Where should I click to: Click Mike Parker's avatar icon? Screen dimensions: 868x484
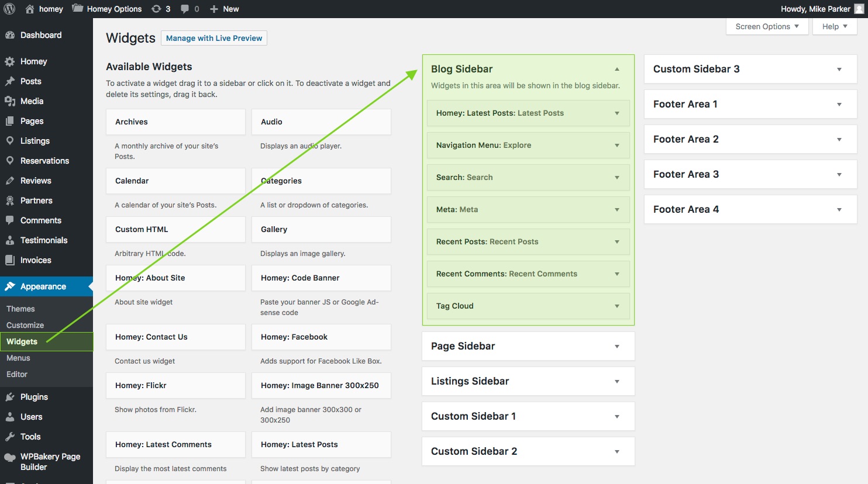click(x=859, y=9)
